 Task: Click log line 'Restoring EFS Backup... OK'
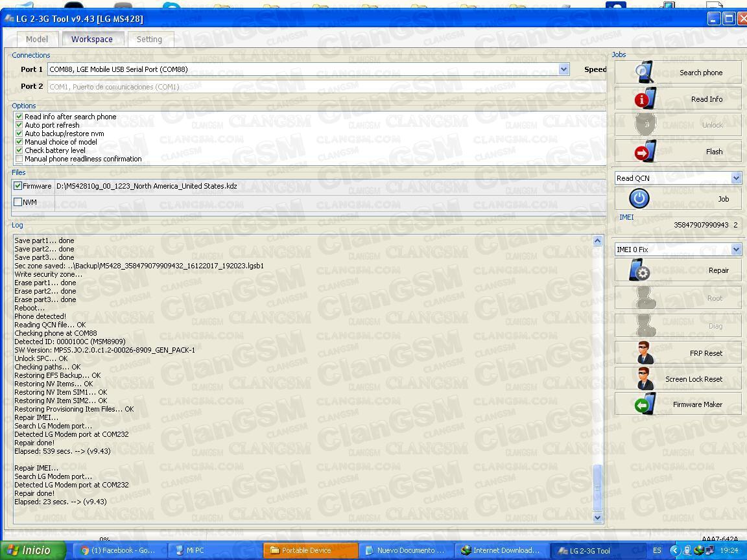57,375
